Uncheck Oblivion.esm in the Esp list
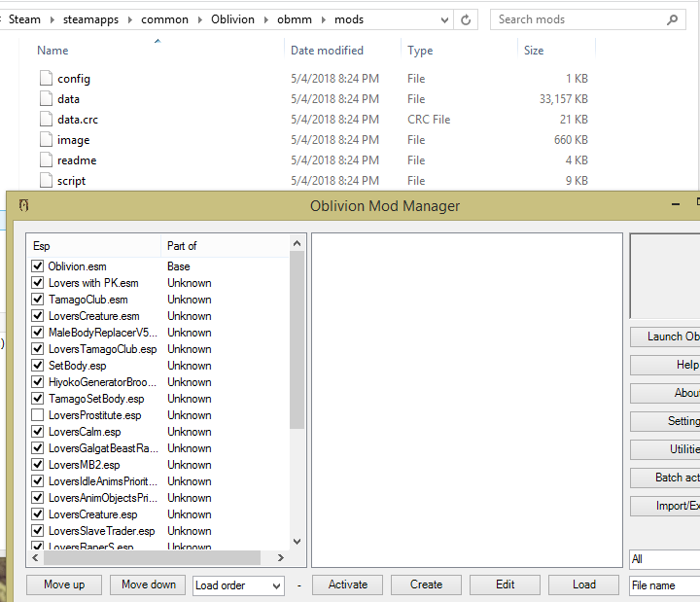 click(38, 266)
